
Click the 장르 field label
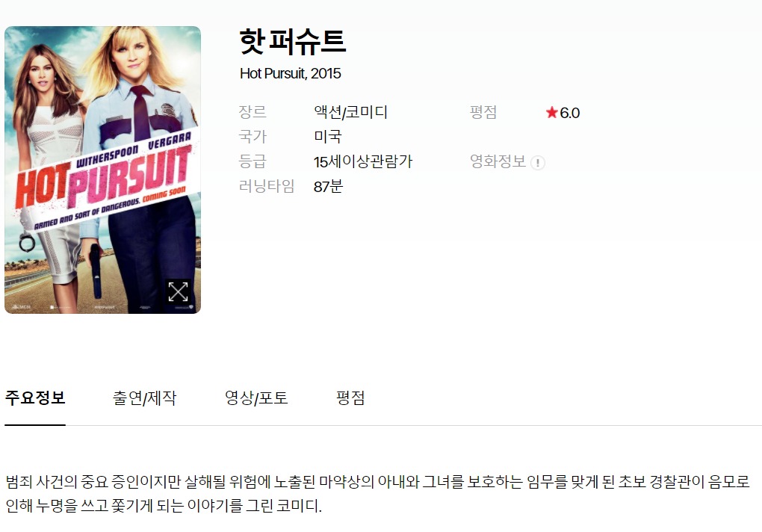(x=253, y=112)
